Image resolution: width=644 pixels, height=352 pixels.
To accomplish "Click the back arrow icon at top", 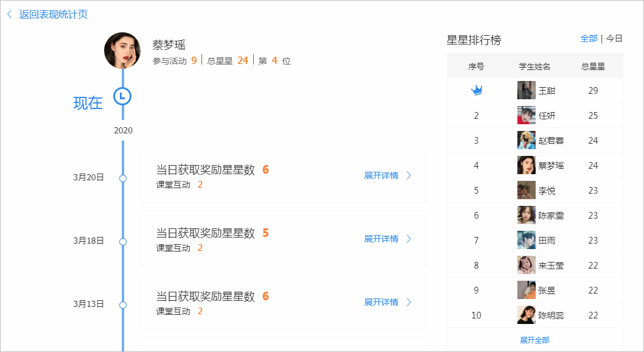I will [9, 14].
